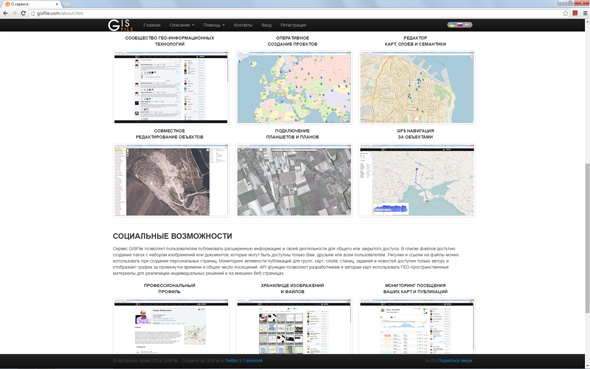
Task: Select the Russian flag language icon
Action: [x=459, y=25]
